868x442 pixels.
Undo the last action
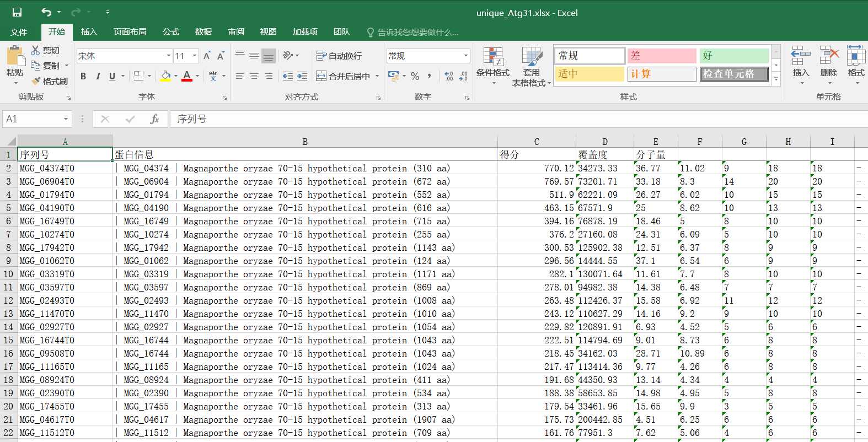click(46, 12)
